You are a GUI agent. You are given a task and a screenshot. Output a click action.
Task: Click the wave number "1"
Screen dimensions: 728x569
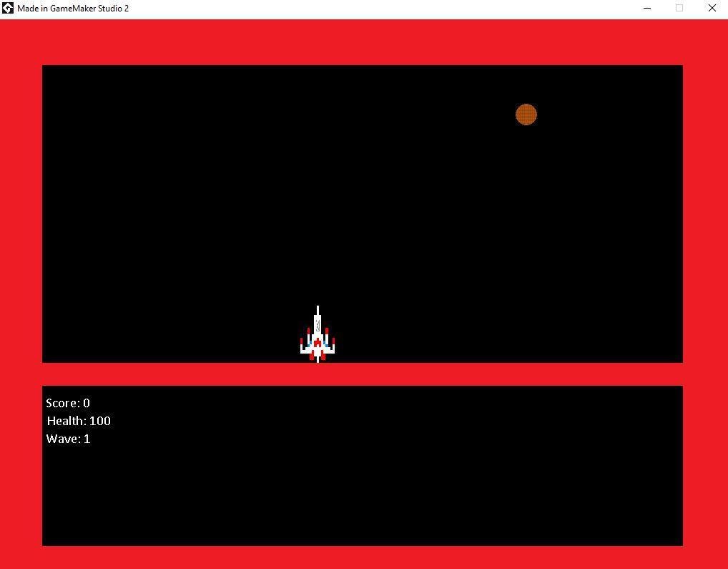[87, 439]
